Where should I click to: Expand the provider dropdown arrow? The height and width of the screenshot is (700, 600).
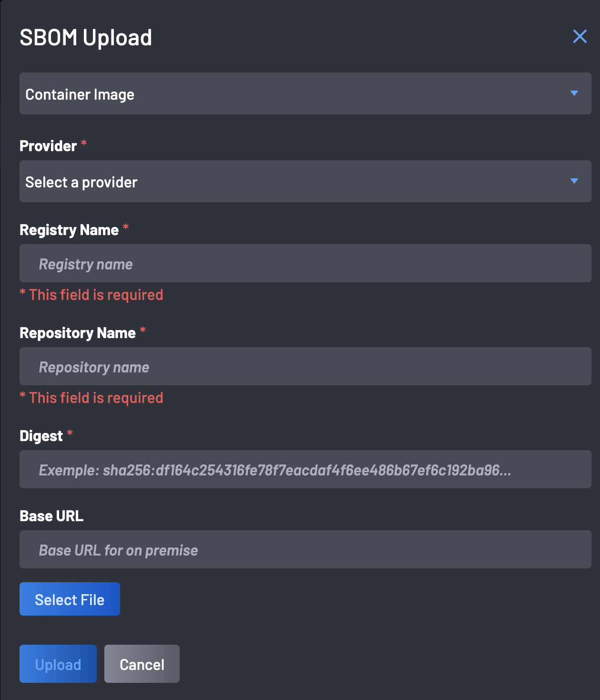(x=574, y=181)
